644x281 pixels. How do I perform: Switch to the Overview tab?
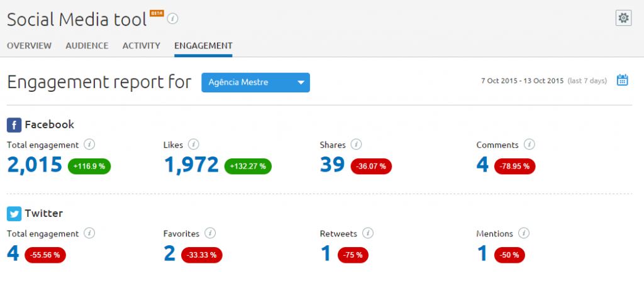[x=29, y=45]
